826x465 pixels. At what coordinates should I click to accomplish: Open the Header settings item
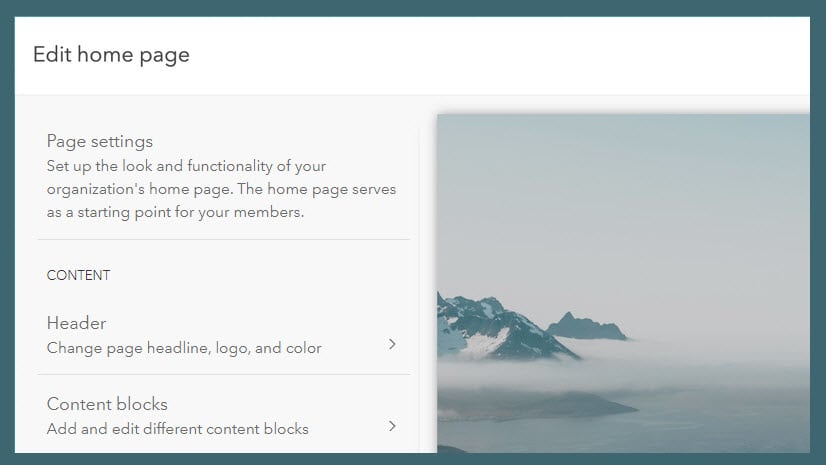tap(77, 323)
